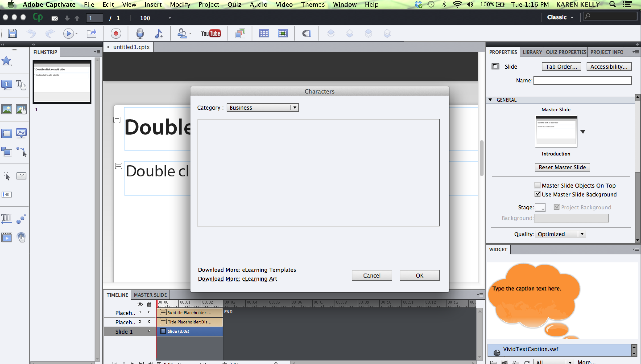Click the red Record button icon

click(116, 33)
